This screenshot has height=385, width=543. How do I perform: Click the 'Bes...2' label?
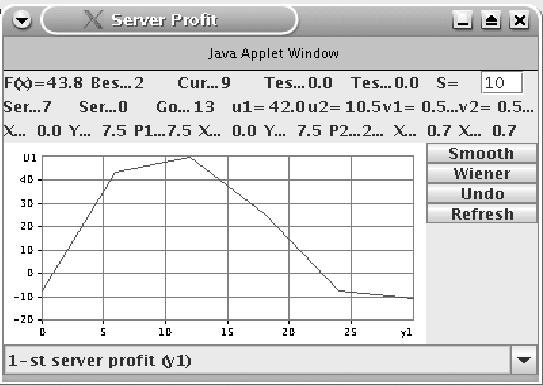[x=117, y=83]
